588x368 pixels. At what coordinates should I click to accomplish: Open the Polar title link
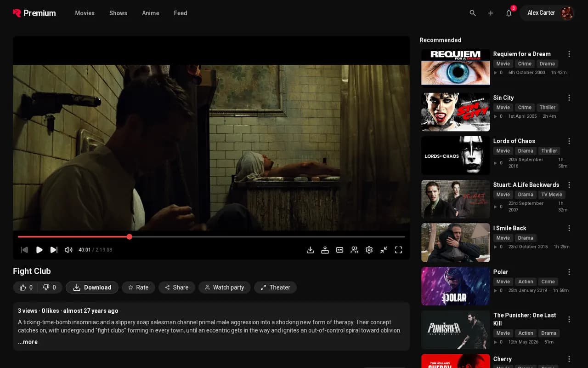(x=501, y=272)
